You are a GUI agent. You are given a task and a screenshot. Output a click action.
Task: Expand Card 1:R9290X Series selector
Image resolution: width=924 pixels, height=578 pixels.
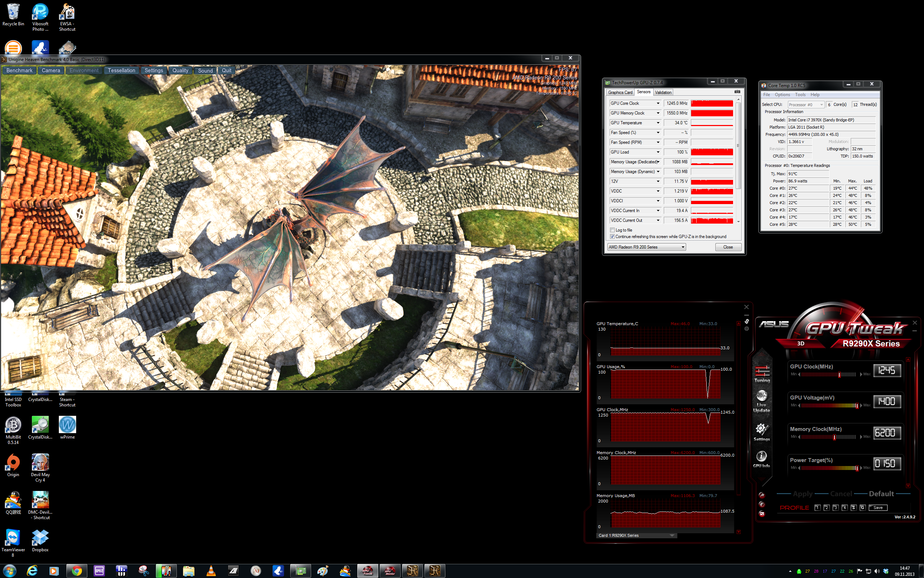[636, 535]
